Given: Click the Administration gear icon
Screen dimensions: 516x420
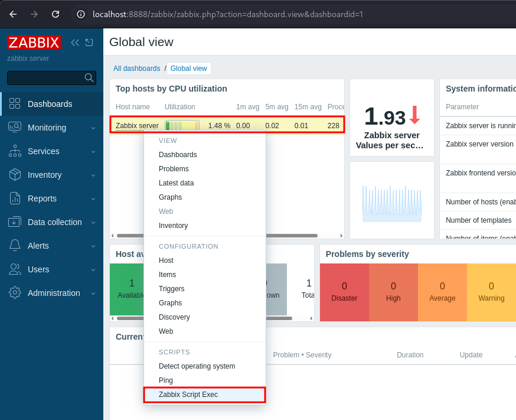Looking at the screenshot, I should (x=15, y=293).
